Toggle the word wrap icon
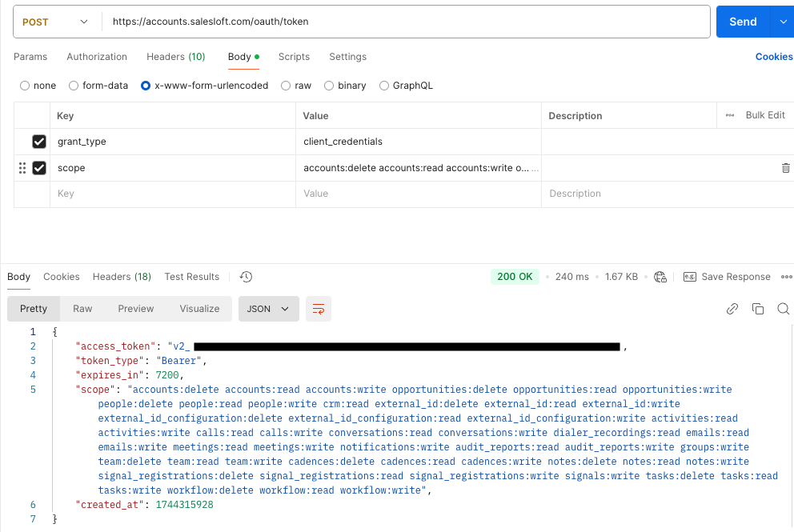This screenshot has height=532, width=794. (x=319, y=309)
